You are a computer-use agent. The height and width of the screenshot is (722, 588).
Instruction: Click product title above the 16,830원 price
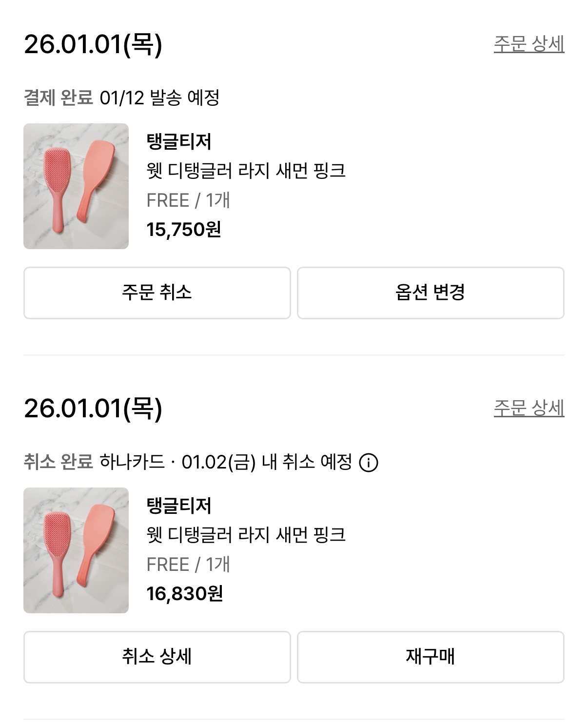point(246,535)
